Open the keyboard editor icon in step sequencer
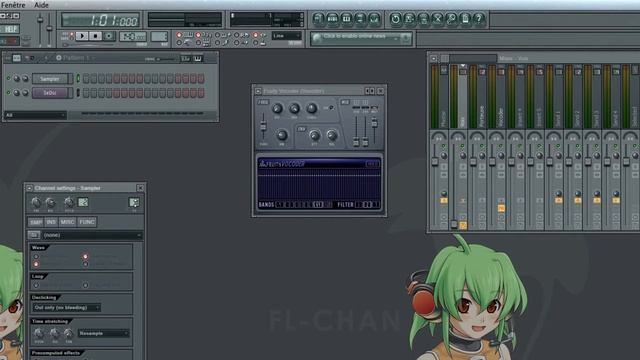This screenshot has width=640, height=360. point(198,59)
